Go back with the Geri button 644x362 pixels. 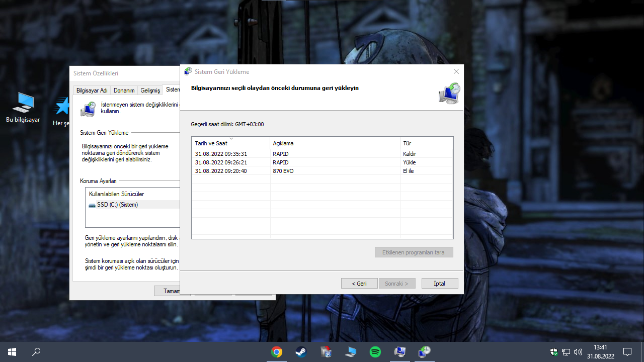click(359, 284)
